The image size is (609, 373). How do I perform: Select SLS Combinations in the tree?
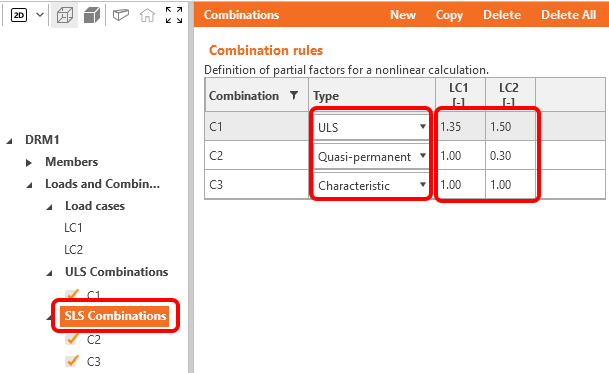click(115, 315)
